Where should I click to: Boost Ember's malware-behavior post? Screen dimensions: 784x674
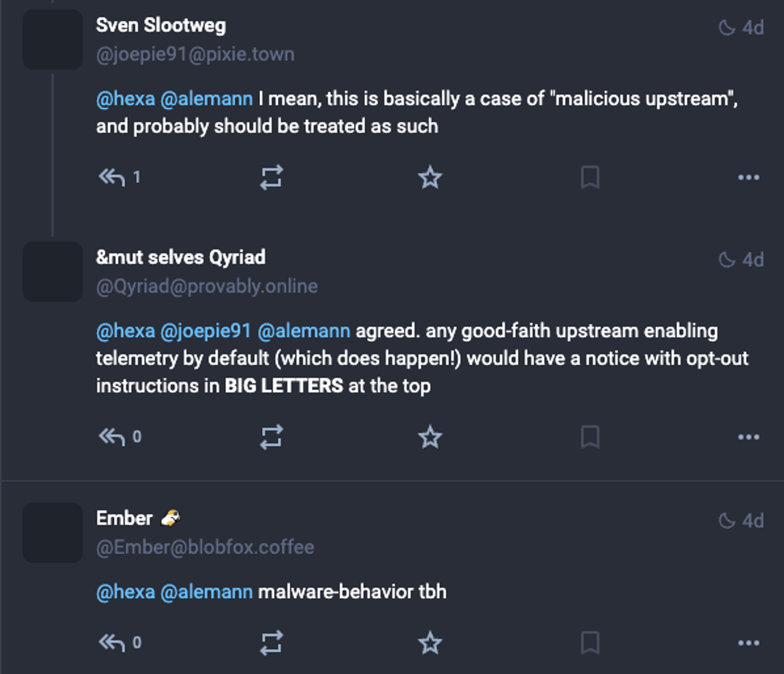(x=271, y=642)
